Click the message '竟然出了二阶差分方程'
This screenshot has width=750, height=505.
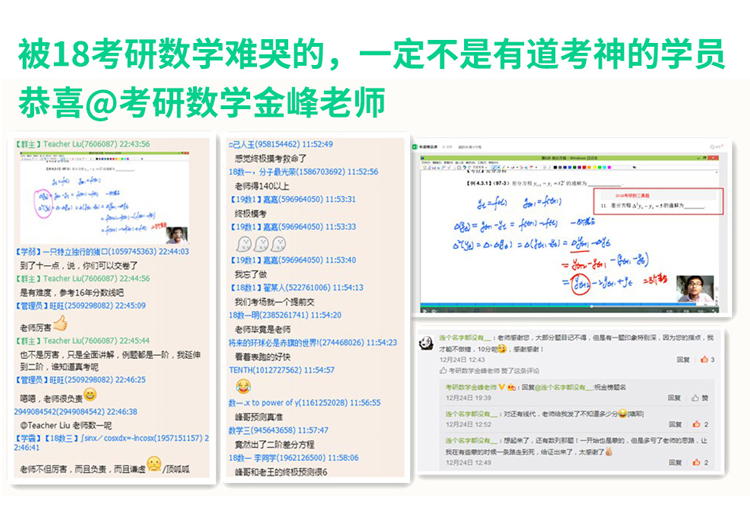tap(275, 444)
